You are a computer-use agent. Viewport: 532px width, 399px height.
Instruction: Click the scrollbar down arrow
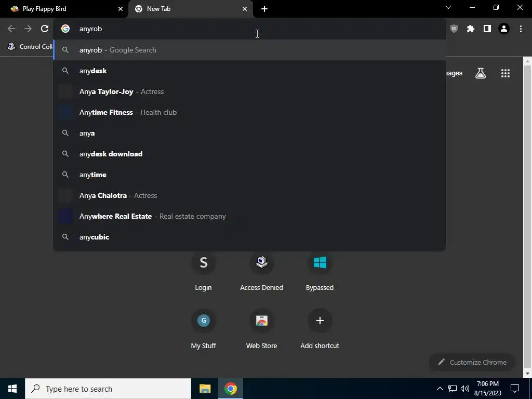coord(528,374)
